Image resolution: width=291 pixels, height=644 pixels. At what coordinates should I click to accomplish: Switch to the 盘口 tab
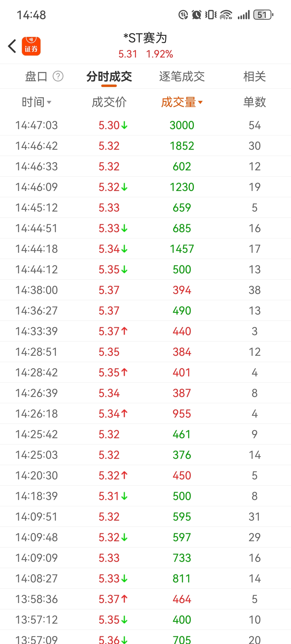(36, 76)
